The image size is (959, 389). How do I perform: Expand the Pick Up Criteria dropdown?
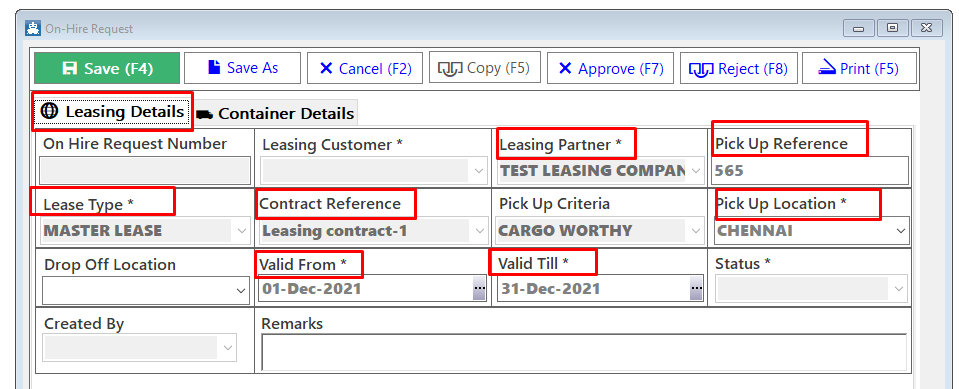(x=600, y=231)
